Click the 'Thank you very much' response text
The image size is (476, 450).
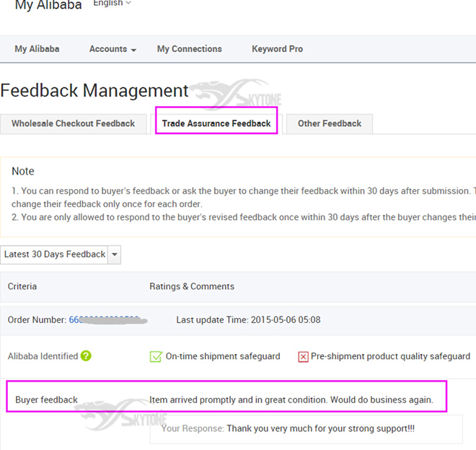tap(320, 428)
